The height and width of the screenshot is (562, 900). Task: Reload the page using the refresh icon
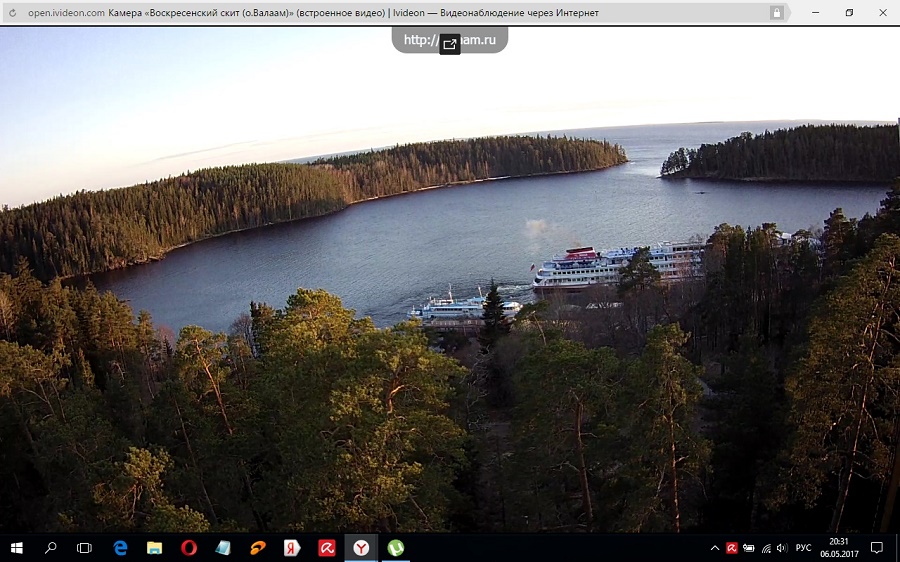[x=12, y=13]
